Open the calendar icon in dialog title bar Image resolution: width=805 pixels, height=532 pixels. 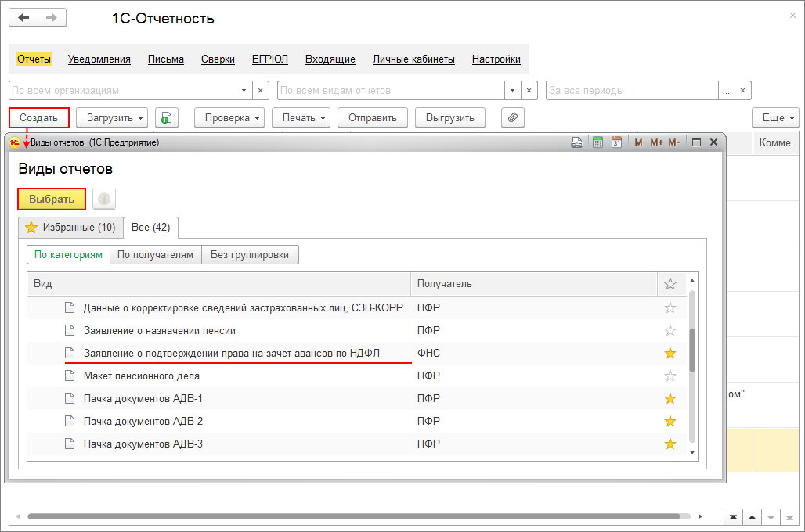tap(616, 142)
